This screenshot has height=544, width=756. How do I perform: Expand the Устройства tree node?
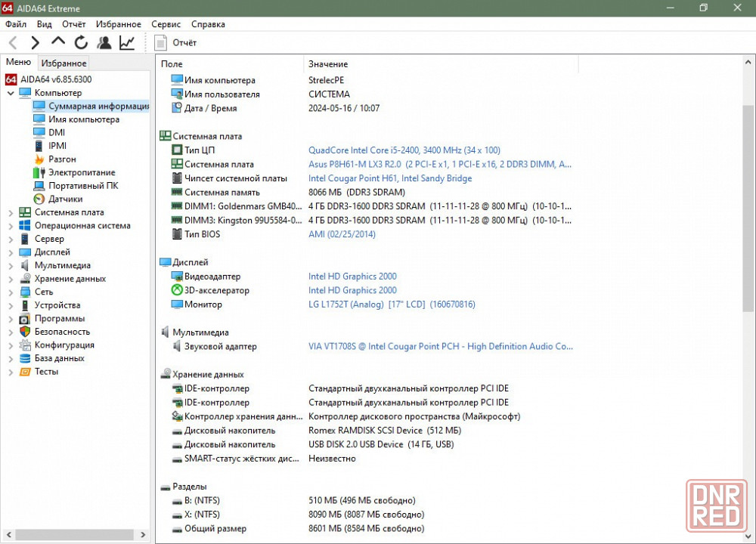tap(11, 305)
